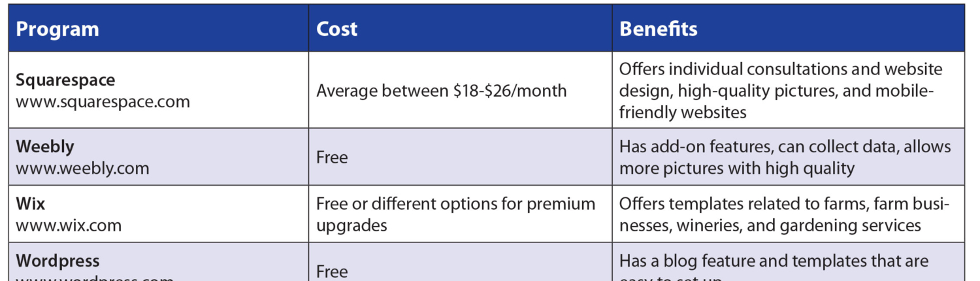Click the Wordpress blog feature benefits text
The image size is (980, 281).
(774, 261)
